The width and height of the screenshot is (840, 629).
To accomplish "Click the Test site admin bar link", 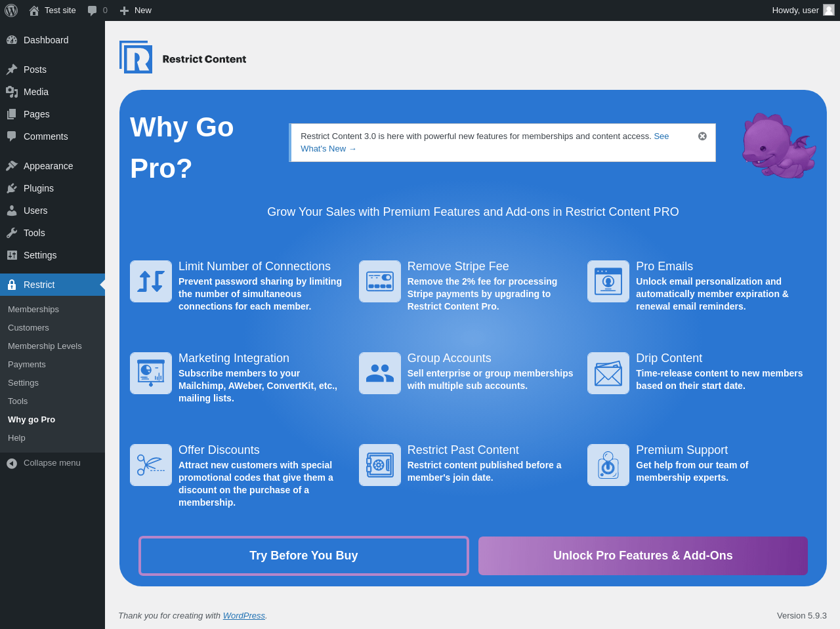I will [60, 10].
